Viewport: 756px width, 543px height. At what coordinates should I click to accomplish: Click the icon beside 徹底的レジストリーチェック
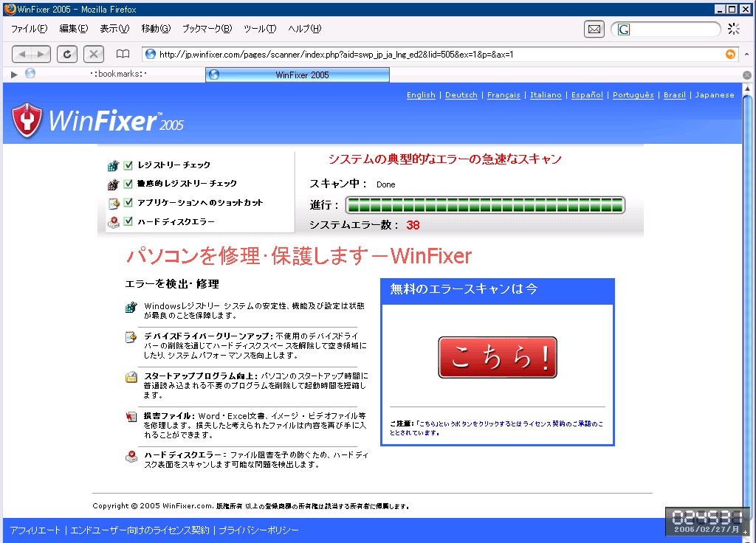click(x=113, y=184)
